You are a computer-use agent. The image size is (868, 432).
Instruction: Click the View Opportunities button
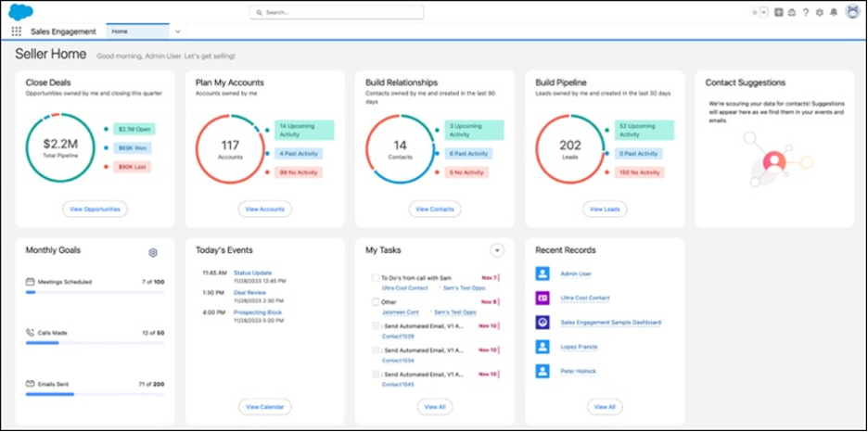click(95, 210)
